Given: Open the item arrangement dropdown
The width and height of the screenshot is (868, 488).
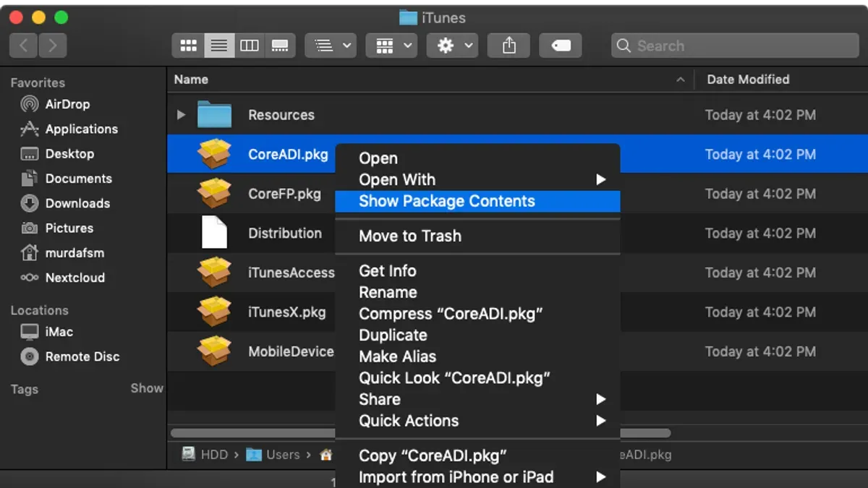Looking at the screenshot, I should [331, 46].
